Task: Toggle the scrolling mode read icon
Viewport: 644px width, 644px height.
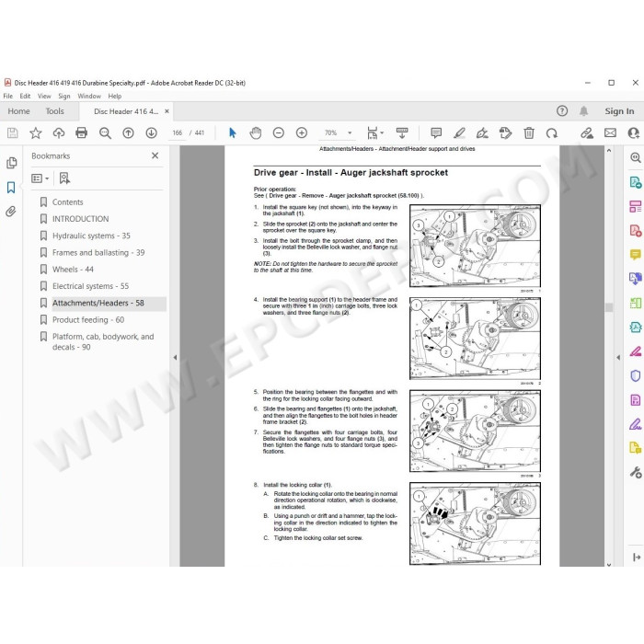Action: point(402,133)
